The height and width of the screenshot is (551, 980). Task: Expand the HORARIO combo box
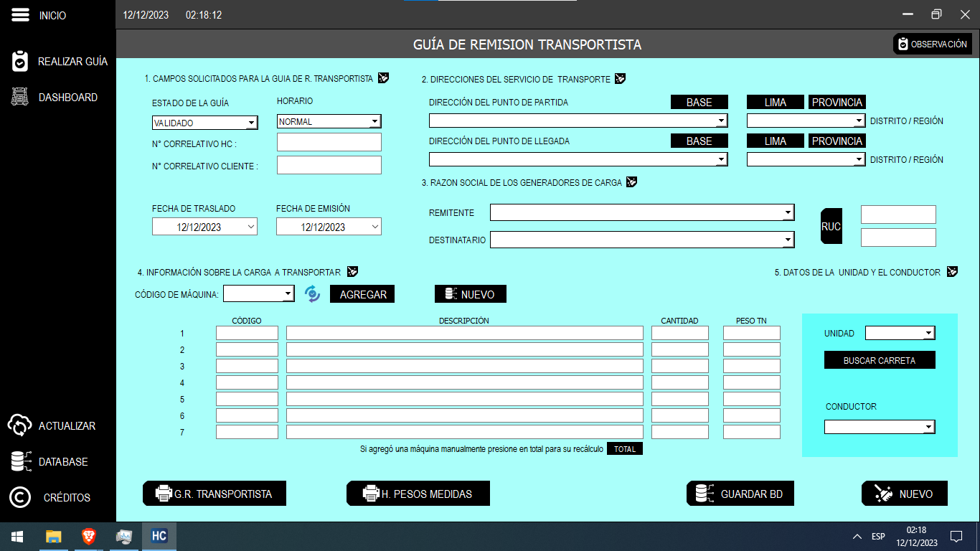(x=374, y=122)
